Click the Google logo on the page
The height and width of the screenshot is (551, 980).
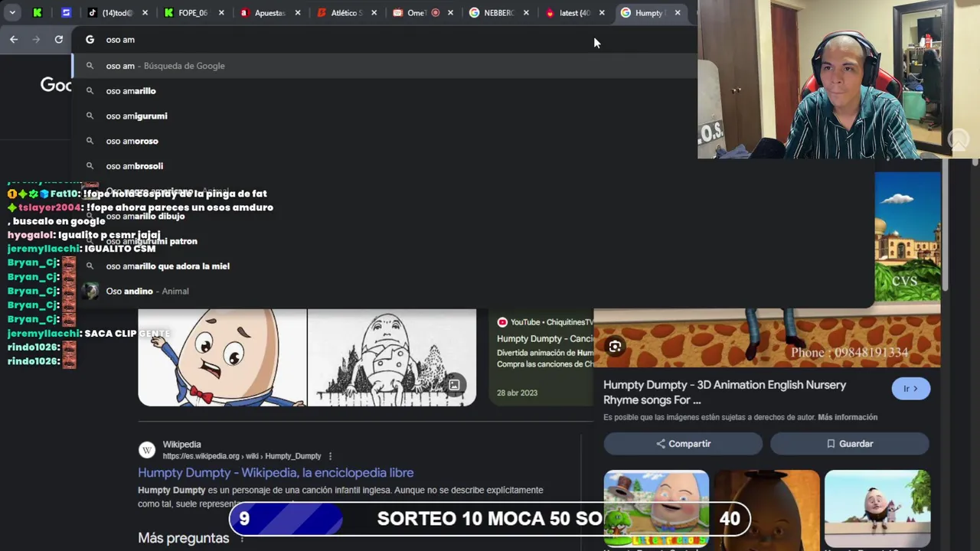56,85
